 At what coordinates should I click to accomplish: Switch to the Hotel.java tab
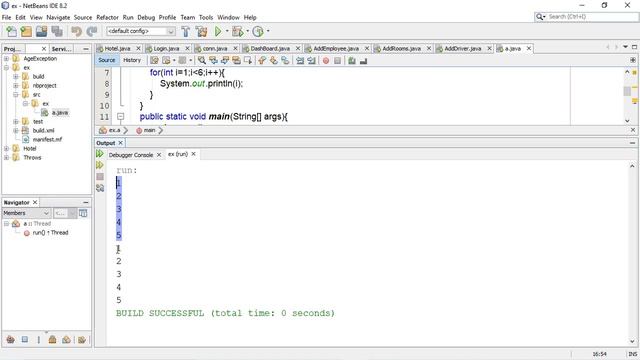click(x=117, y=48)
